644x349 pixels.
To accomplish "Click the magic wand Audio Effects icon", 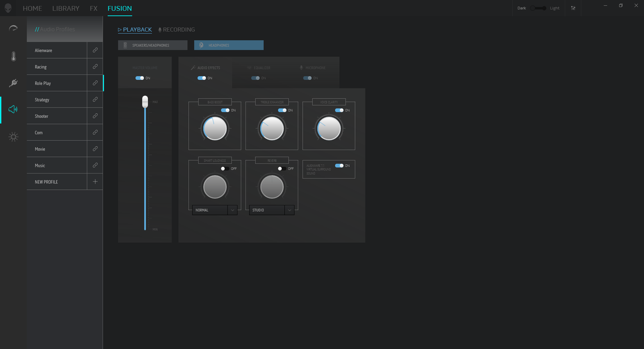I will [193, 68].
